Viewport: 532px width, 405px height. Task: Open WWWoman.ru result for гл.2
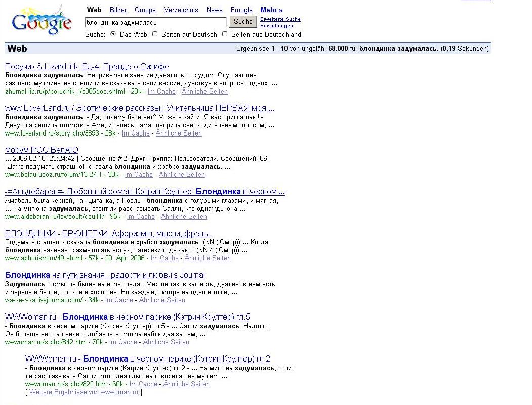(148, 358)
